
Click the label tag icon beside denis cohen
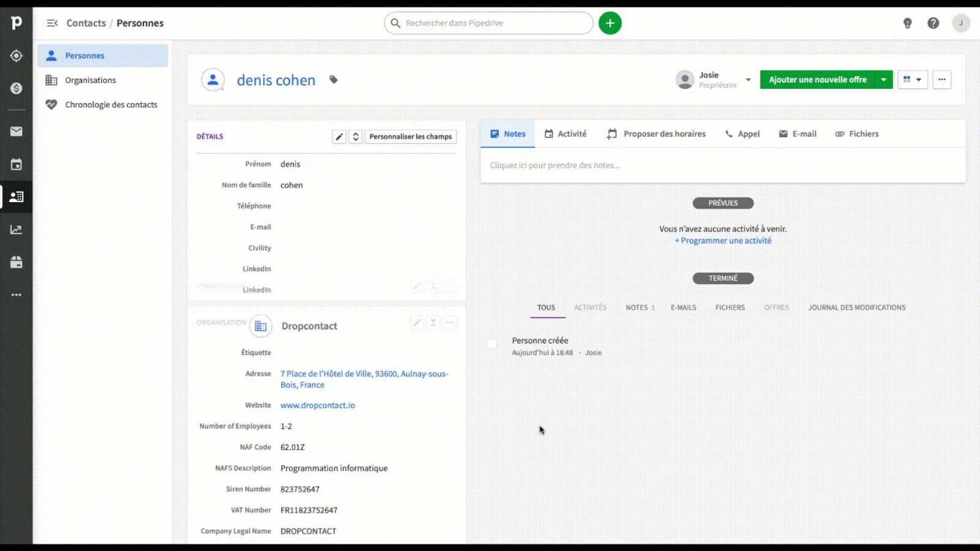333,80
